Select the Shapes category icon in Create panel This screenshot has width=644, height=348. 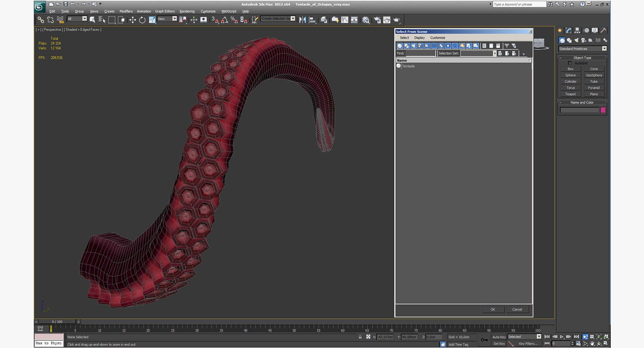(569, 40)
